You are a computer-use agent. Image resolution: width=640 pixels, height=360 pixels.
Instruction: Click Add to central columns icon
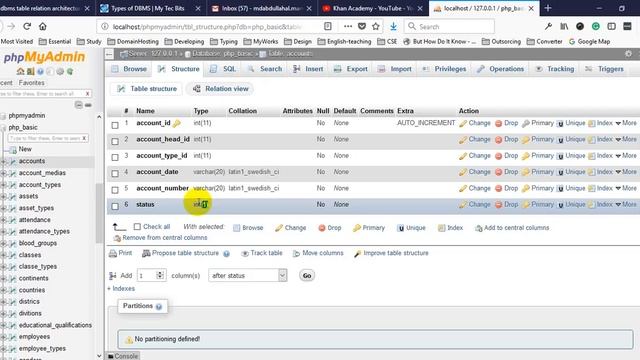478,228
